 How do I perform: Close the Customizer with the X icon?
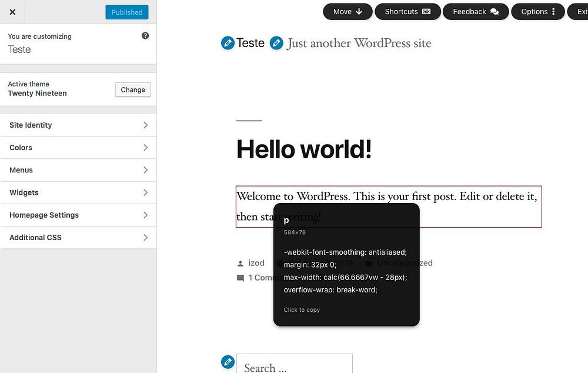[x=12, y=12]
